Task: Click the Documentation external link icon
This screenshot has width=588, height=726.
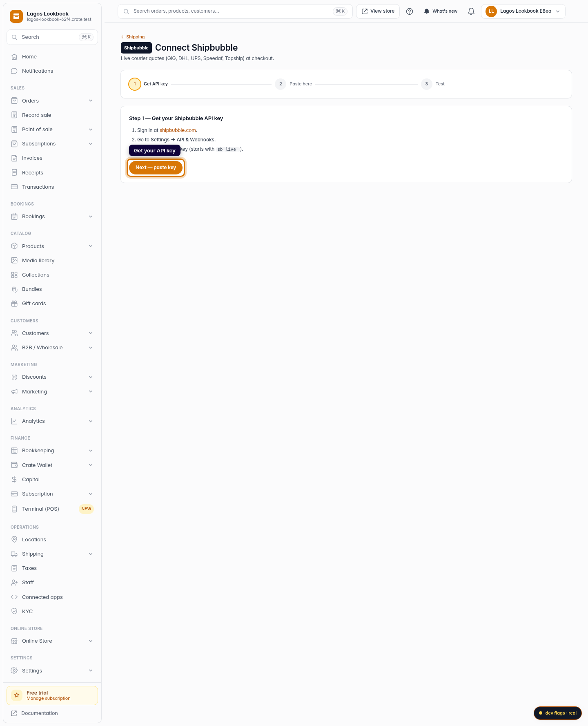Action: click(14, 713)
